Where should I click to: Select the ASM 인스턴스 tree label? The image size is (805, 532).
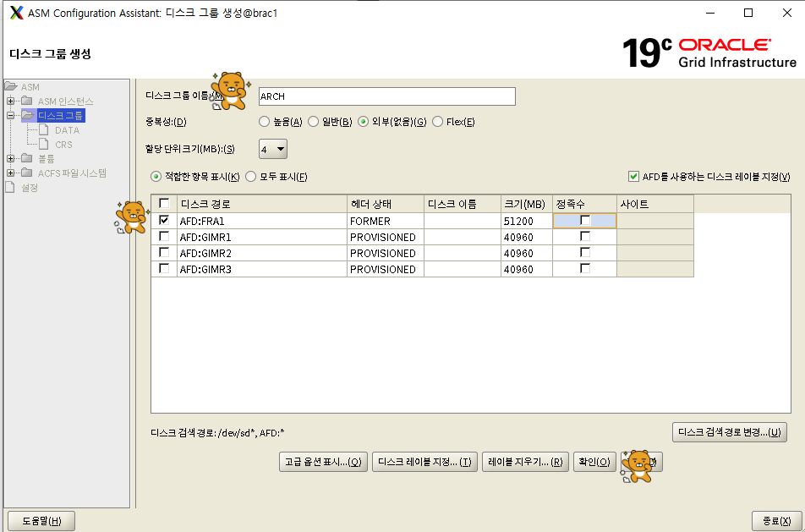click(x=65, y=101)
